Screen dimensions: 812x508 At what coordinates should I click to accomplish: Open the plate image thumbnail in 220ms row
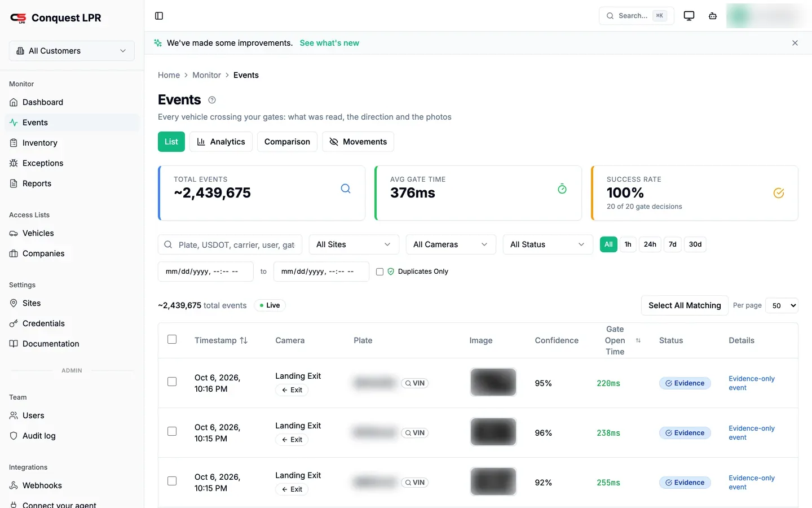(493, 382)
